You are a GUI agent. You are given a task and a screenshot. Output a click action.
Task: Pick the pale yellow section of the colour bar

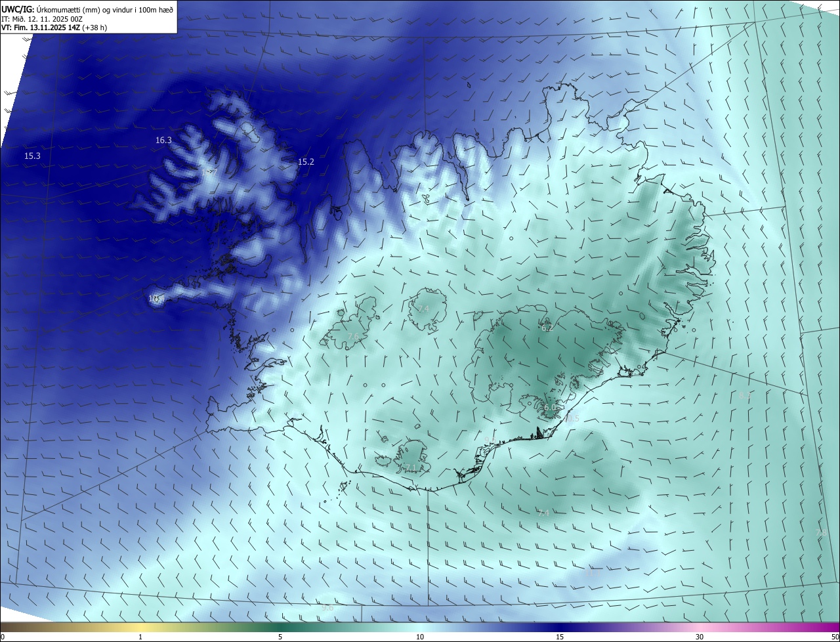(140, 628)
